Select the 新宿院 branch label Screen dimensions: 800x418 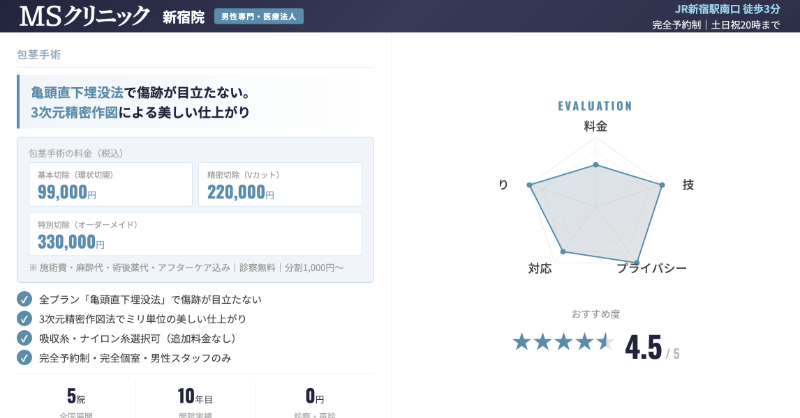tap(183, 17)
